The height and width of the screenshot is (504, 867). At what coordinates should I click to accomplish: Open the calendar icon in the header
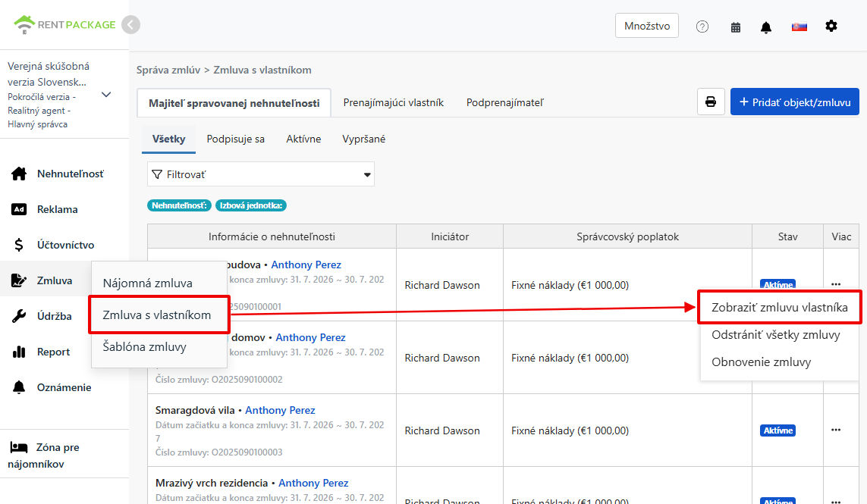pyautogui.click(x=736, y=27)
